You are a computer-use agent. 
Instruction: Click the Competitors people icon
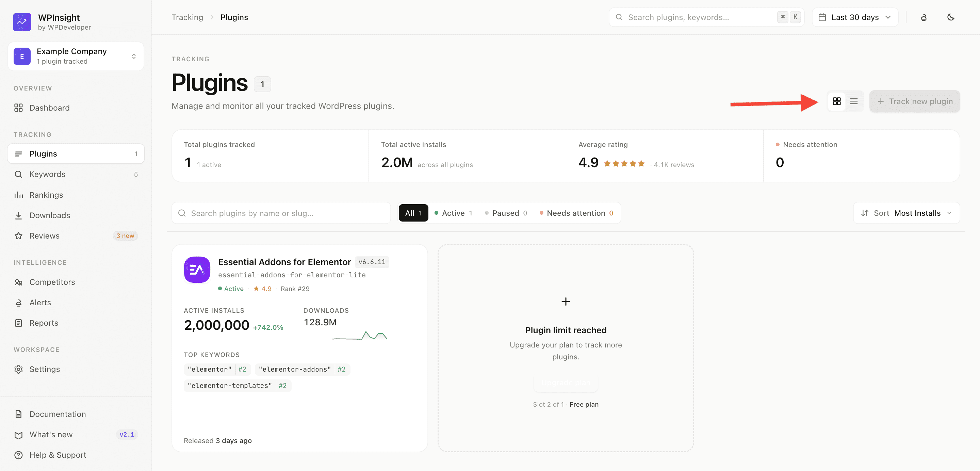pos(18,282)
